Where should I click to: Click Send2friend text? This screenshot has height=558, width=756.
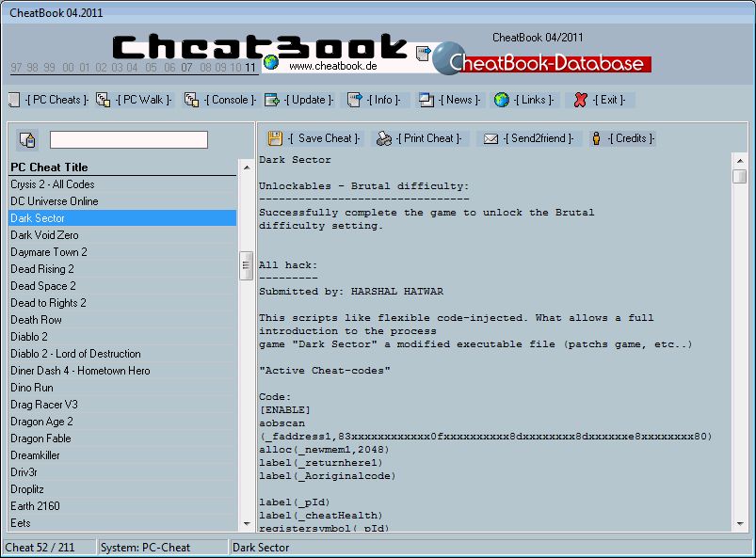coord(539,138)
